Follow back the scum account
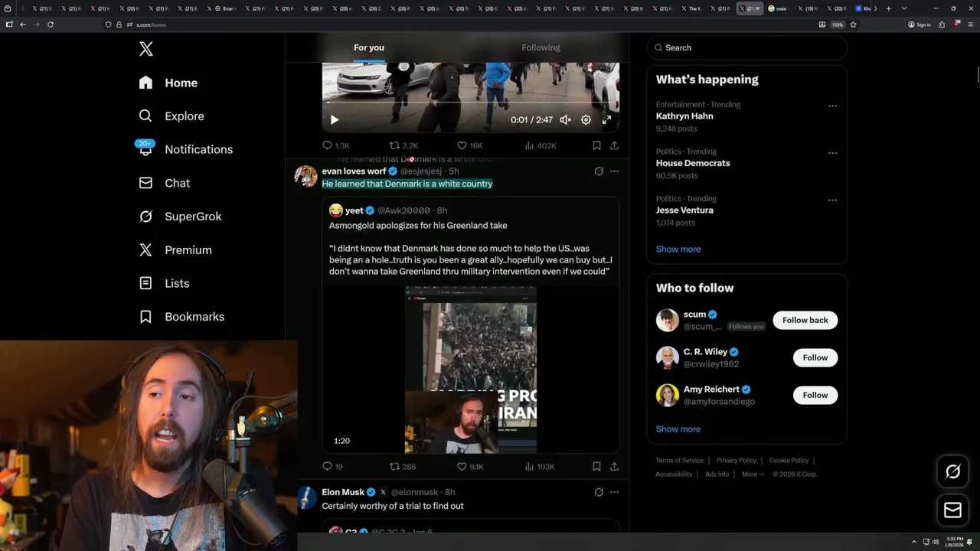 [805, 320]
